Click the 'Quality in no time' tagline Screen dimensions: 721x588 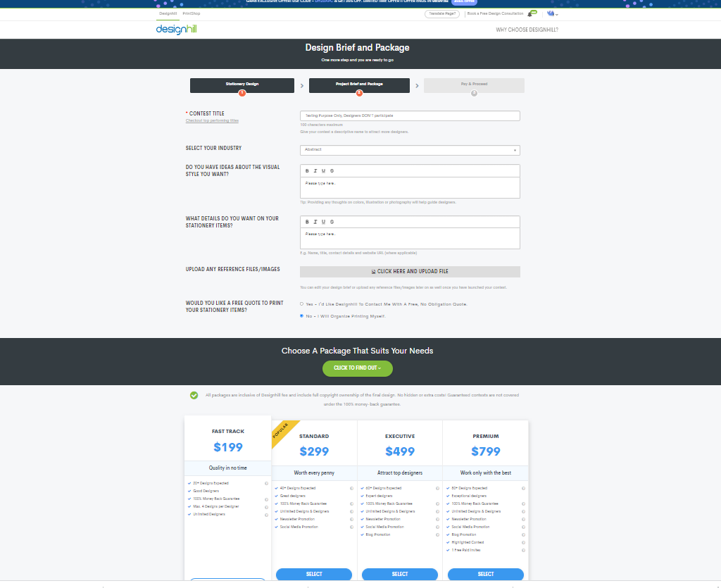pyautogui.click(x=228, y=468)
